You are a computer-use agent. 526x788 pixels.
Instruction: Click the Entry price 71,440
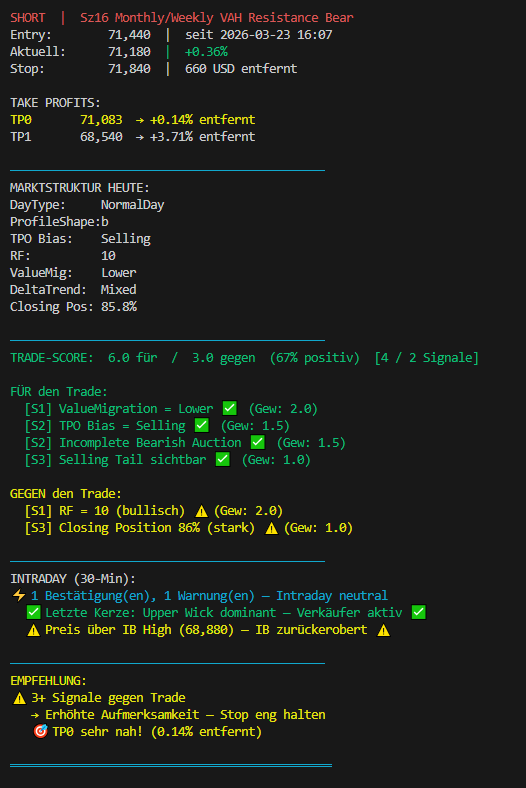point(129,35)
